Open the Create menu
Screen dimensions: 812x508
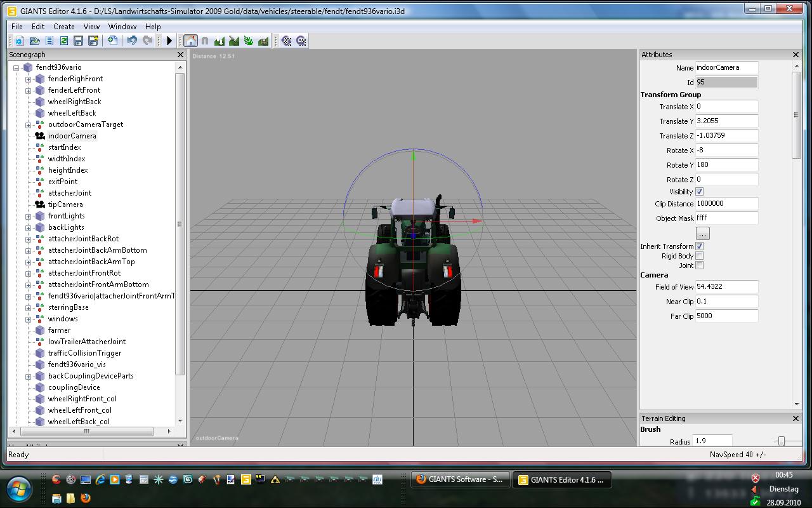[x=63, y=27]
